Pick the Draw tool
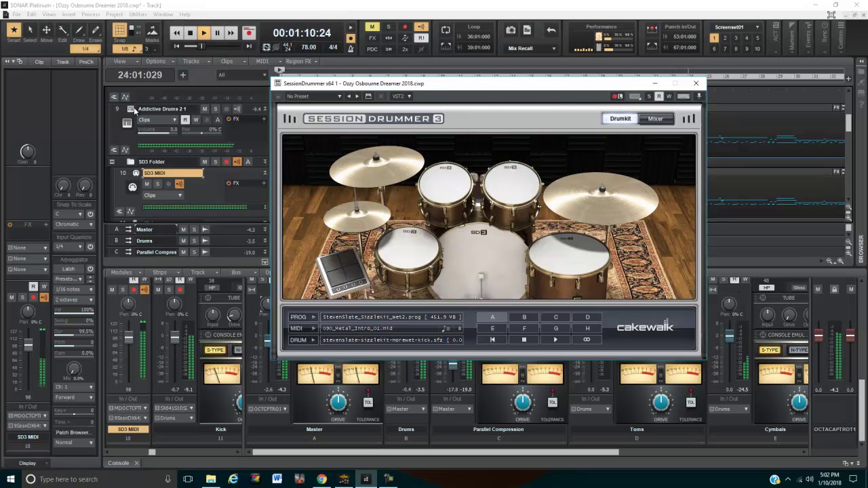The image size is (868, 488). [79, 30]
